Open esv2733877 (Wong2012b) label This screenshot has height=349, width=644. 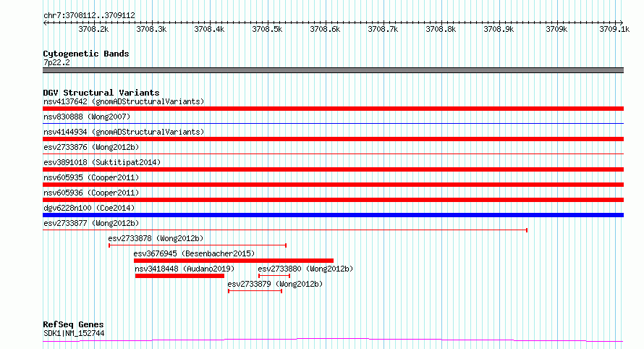tap(91, 223)
